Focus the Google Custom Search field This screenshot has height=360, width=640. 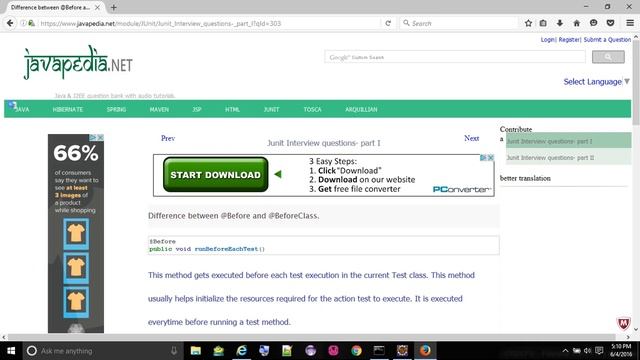tap(455, 57)
